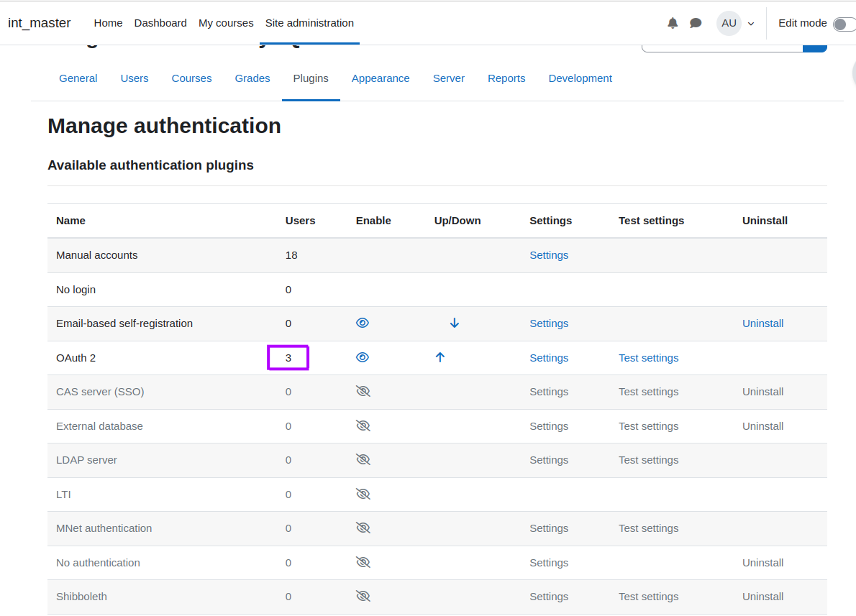
Task: Enable the No authentication plugin
Action: pyautogui.click(x=363, y=562)
